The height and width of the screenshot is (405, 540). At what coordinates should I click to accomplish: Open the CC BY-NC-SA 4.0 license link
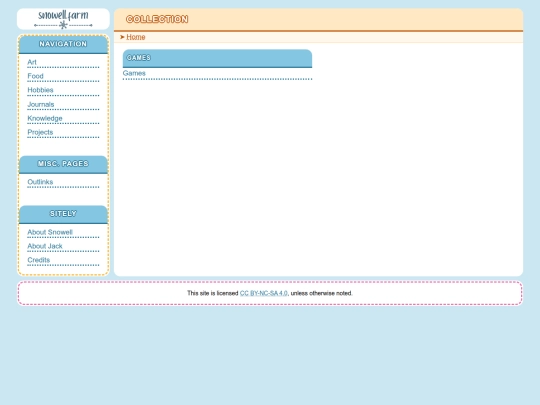click(x=263, y=293)
